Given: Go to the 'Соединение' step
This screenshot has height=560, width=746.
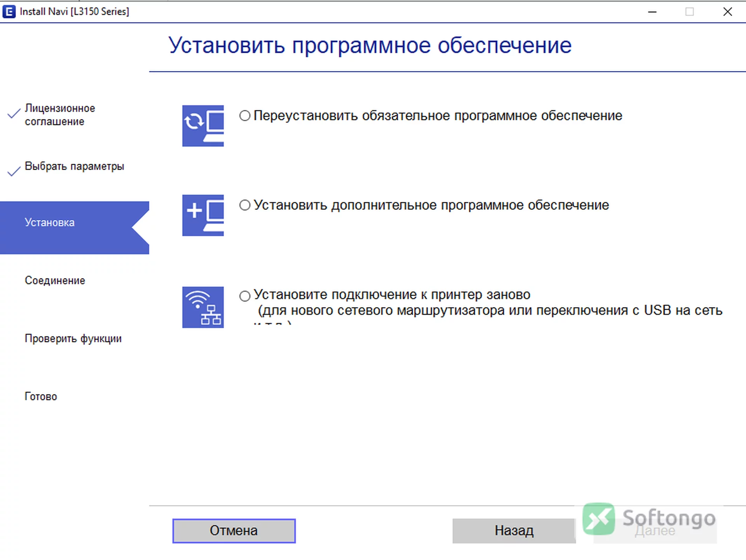Looking at the screenshot, I should click(x=55, y=280).
